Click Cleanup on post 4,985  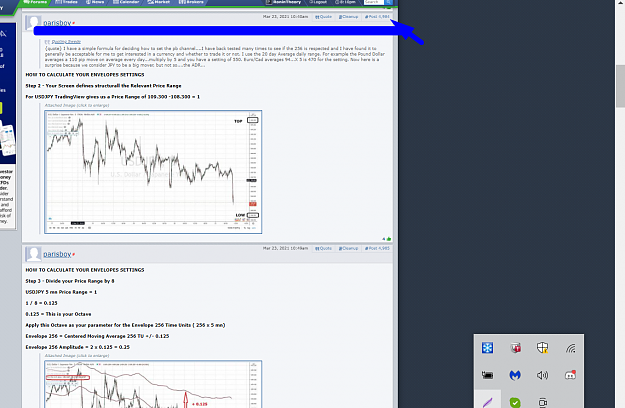tap(348, 248)
